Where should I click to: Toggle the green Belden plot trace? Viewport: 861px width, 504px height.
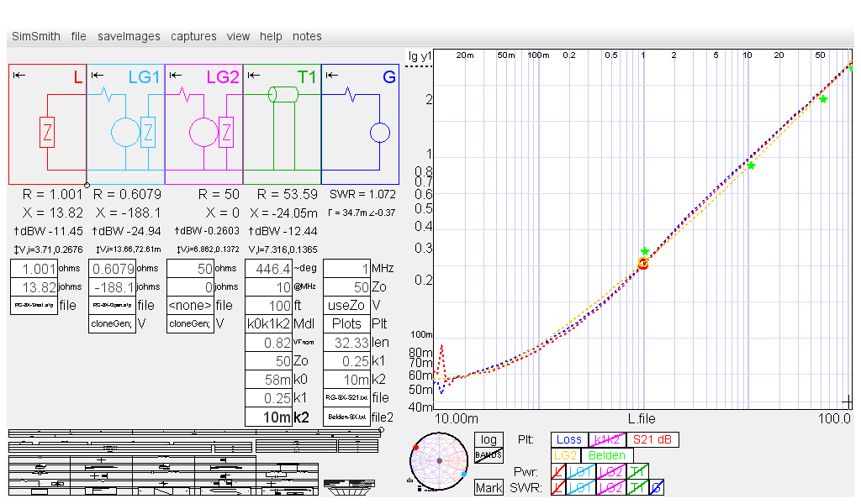pyautogui.click(x=607, y=455)
